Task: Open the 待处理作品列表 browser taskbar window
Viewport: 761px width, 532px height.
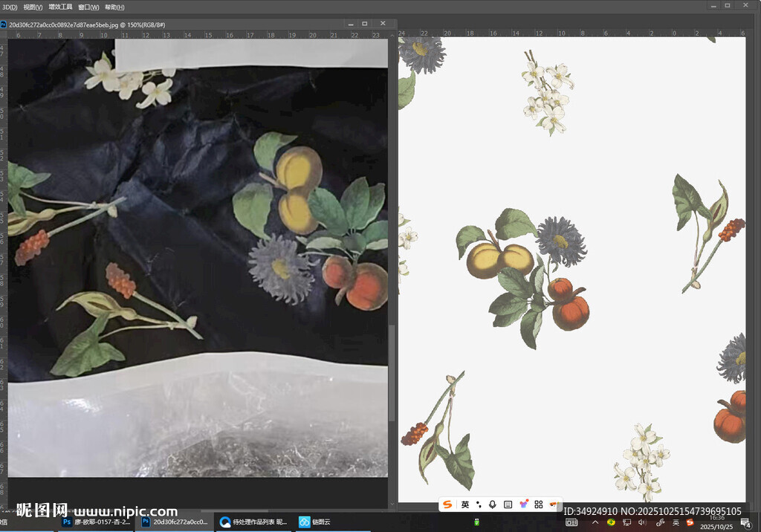Action: pyautogui.click(x=253, y=522)
